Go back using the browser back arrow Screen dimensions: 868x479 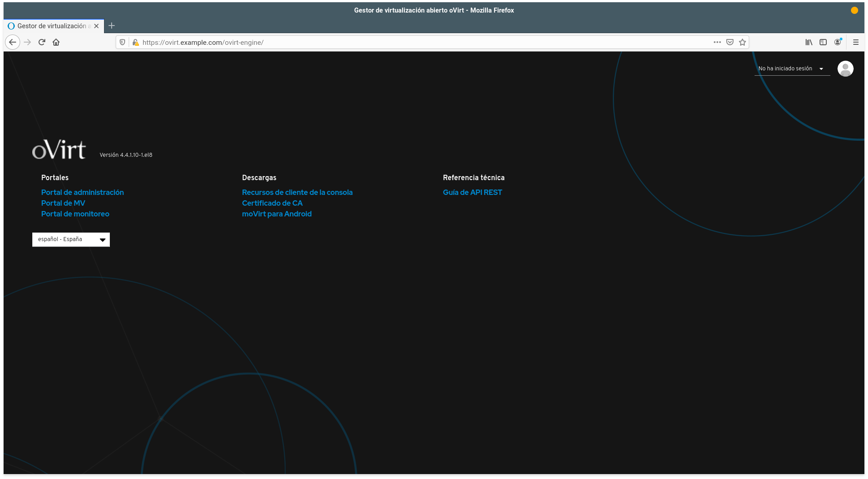(x=13, y=42)
